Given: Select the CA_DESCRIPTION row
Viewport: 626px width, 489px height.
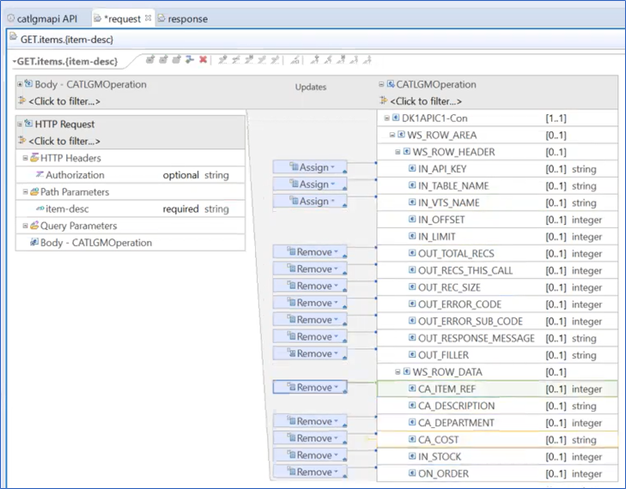Looking at the screenshot, I should [x=497, y=406].
